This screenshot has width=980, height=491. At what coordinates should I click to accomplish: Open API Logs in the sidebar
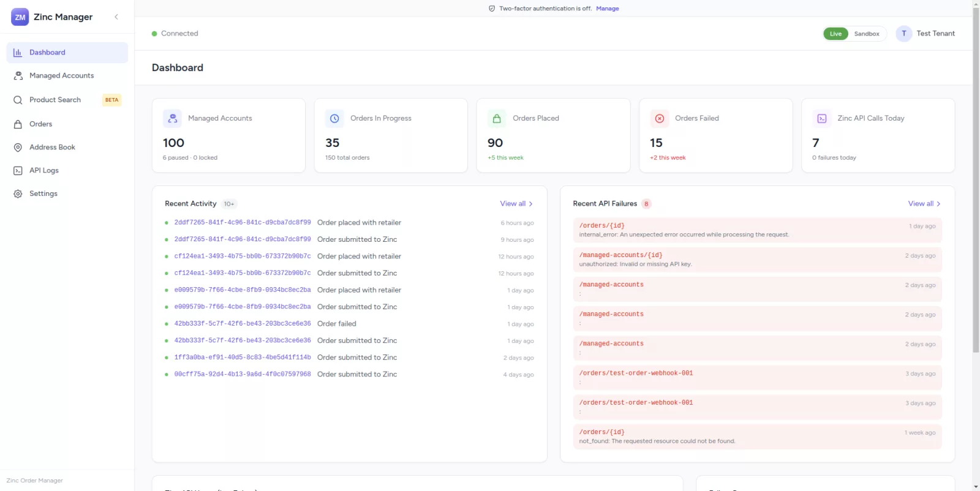pos(67,171)
